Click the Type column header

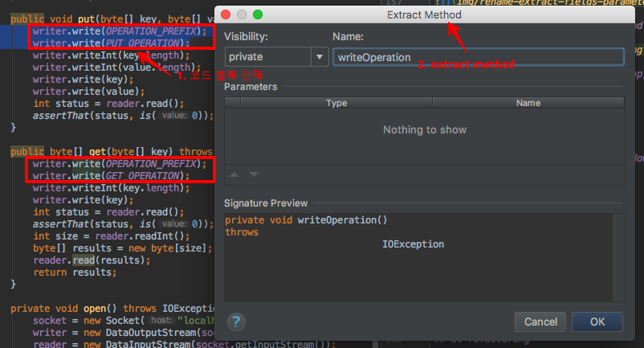[336, 103]
